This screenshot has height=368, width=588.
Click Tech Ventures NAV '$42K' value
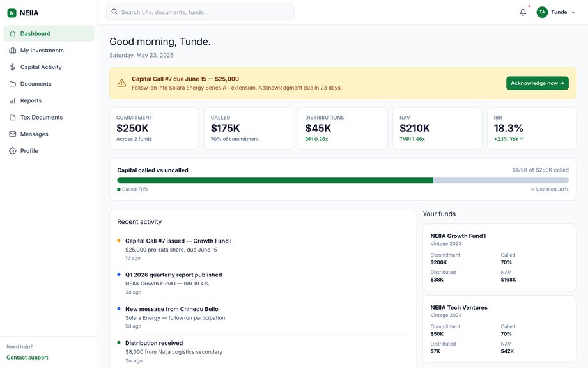[x=507, y=351]
